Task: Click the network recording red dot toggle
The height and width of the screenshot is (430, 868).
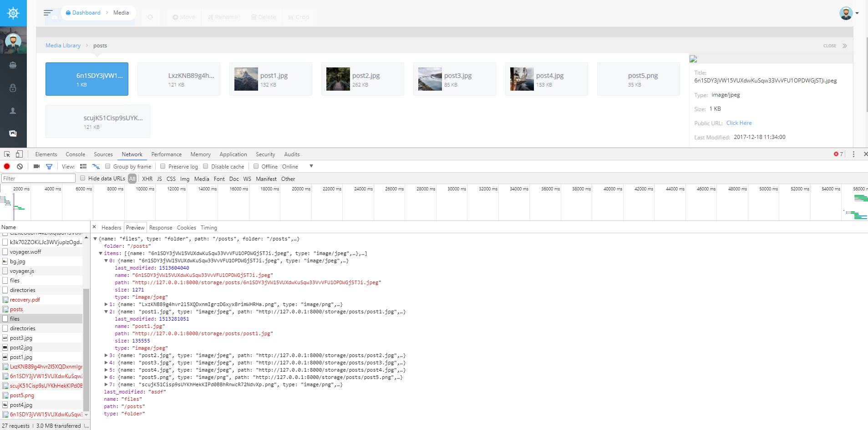Action: pos(6,166)
